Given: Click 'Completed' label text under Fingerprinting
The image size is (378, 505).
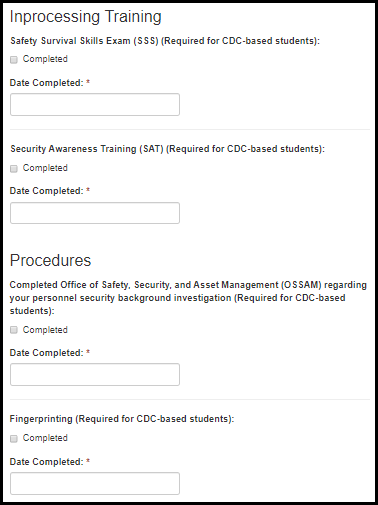Looking at the screenshot, I should [x=45, y=438].
